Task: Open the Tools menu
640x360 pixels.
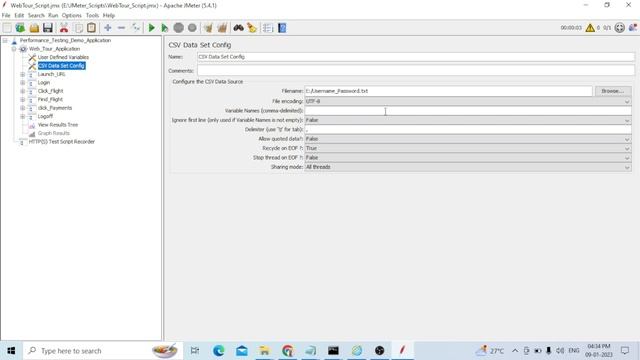Action: coord(92,15)
